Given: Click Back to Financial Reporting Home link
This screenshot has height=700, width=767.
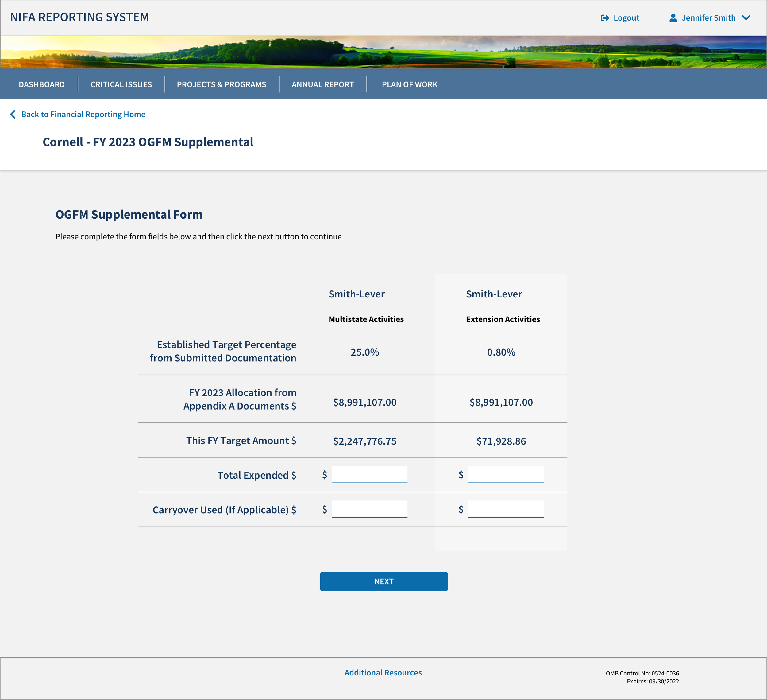Looking at the screenshot, I should coord(83,114).
